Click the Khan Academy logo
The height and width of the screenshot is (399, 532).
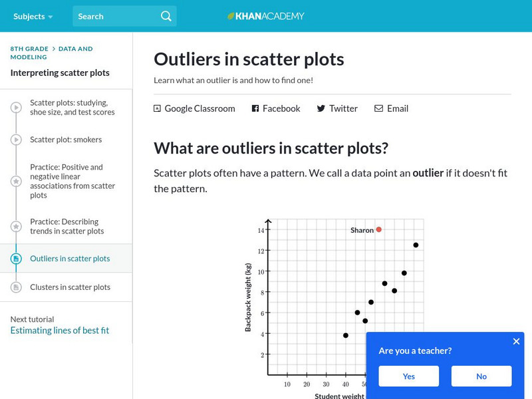[266, 16]
